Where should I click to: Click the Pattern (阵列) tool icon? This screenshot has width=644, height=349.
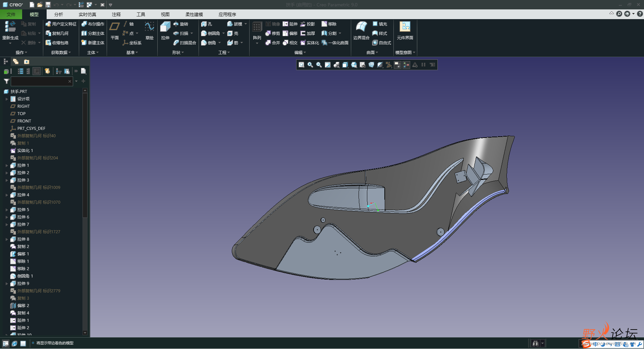coord(257,27)
